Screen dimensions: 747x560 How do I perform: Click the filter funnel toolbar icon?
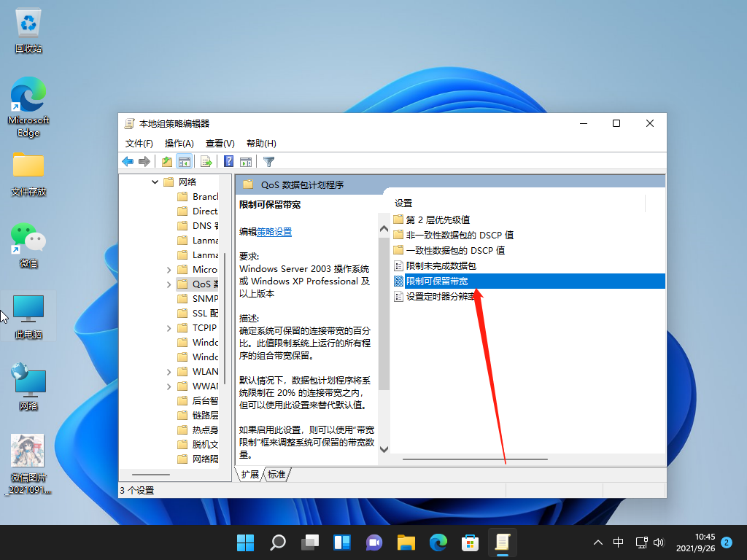click(269, 161)
